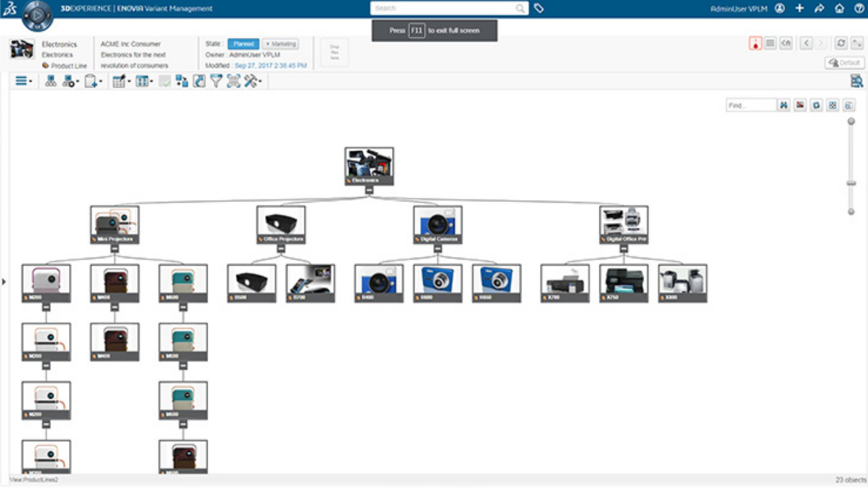Click the Planned state button
Screen dimensions: 868x488
click(243, 44)
